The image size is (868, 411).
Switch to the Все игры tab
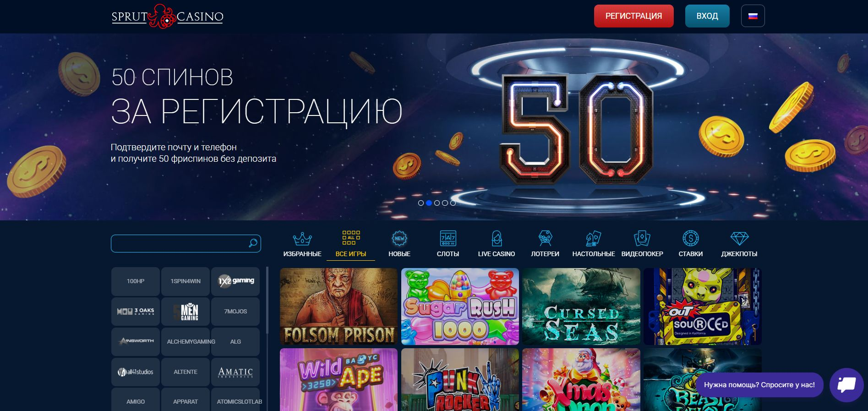pyautogui.click(x=351, y=245)
